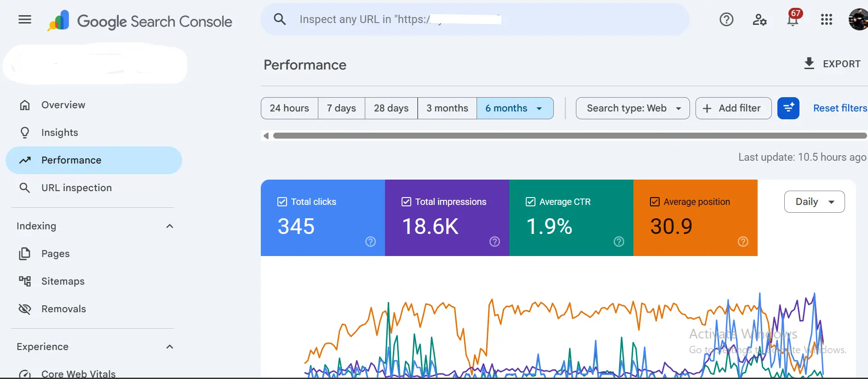Click Add filter button
The width and height of the screenshot is (868, 379).
(733, 108)
